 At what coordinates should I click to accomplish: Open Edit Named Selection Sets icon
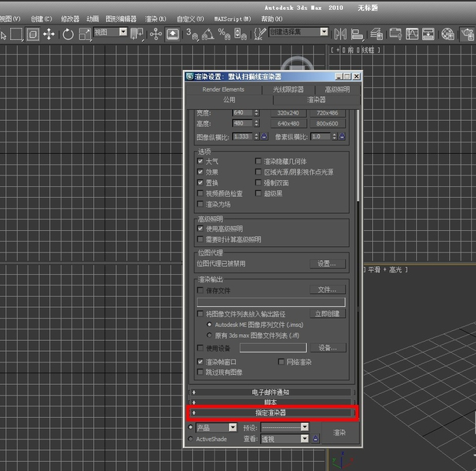[x=260, y=34]
